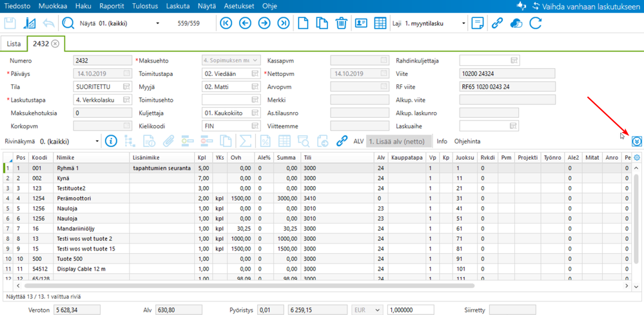
Task: Click the blue info icon in row toolbar
Action: click(111, 141)
